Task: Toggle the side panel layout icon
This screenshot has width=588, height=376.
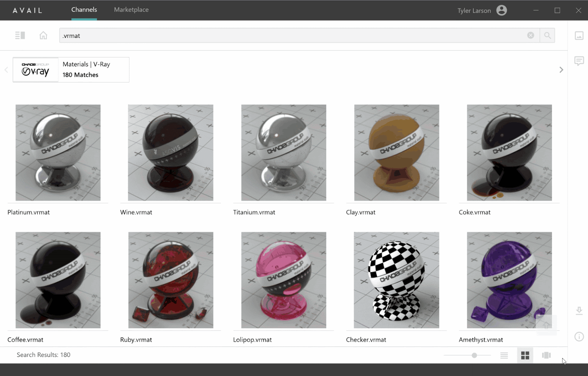Action: [20, 35]
